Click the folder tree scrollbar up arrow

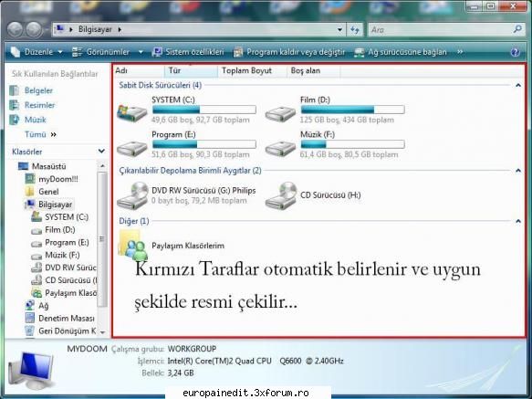(102, 165)
